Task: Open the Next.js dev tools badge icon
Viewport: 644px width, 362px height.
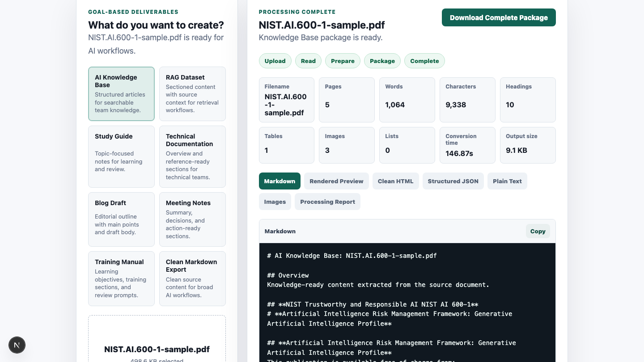Action: (17, 345)
